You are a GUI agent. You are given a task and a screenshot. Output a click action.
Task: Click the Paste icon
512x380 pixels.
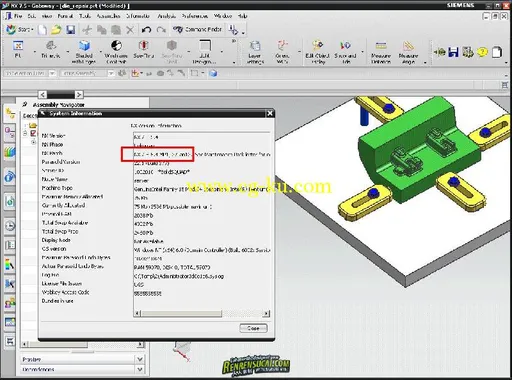[x=116, y=30]
